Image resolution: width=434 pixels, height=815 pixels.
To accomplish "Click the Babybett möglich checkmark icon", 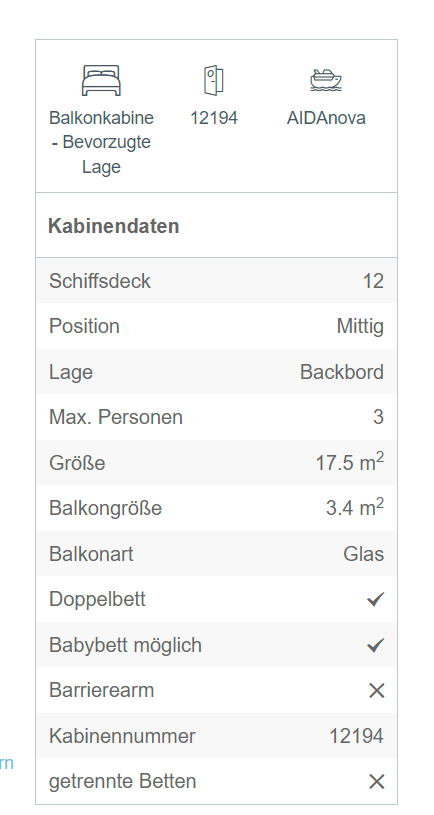I will click(375, 645).
